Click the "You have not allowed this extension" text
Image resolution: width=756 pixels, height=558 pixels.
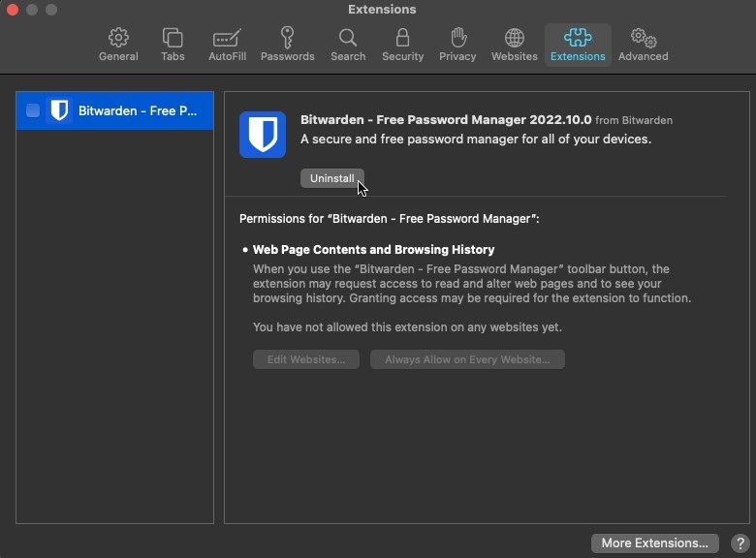(x=407, y=327)
